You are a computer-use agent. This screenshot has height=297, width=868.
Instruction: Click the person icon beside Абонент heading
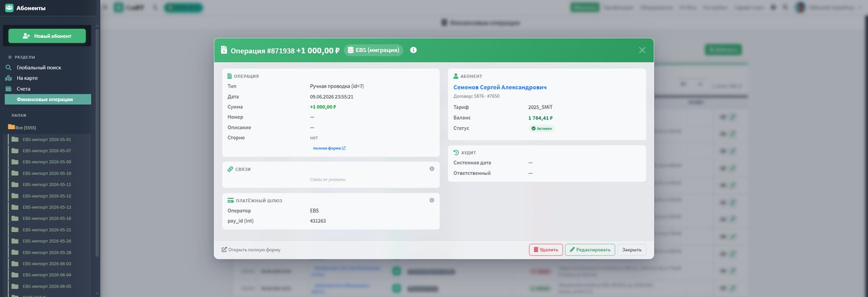[x=456, y=76]
